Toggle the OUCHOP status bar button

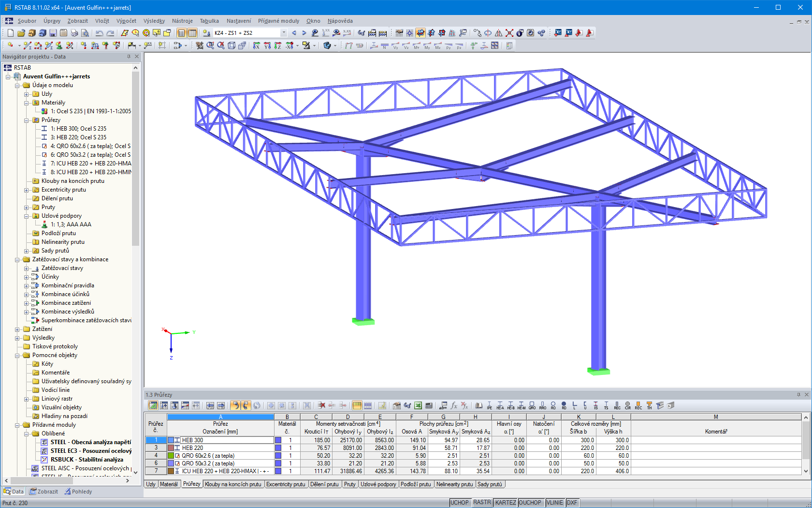530,503
